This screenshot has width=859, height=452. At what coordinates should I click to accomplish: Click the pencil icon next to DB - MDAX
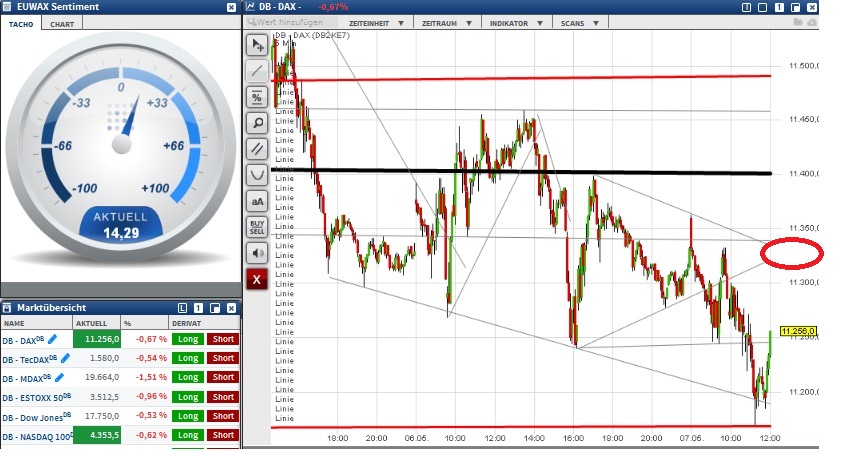(x=59, y=377)
